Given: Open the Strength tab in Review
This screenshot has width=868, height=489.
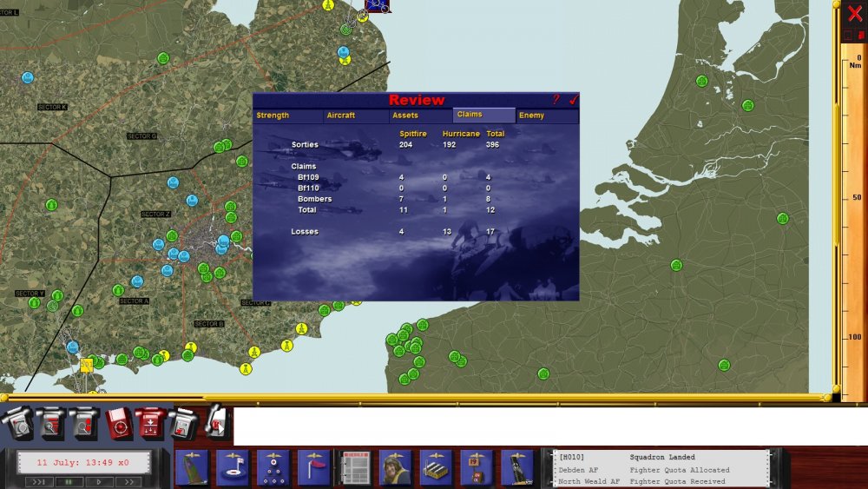Looking at the screenshot, I should pos(288,116).
